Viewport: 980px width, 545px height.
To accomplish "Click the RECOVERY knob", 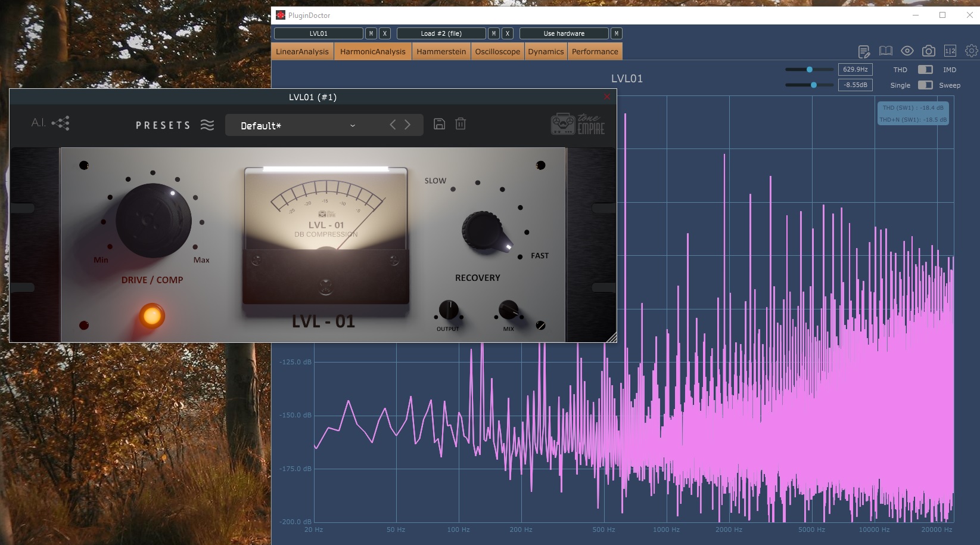I will pyautogui.click(x=486, y=231).
